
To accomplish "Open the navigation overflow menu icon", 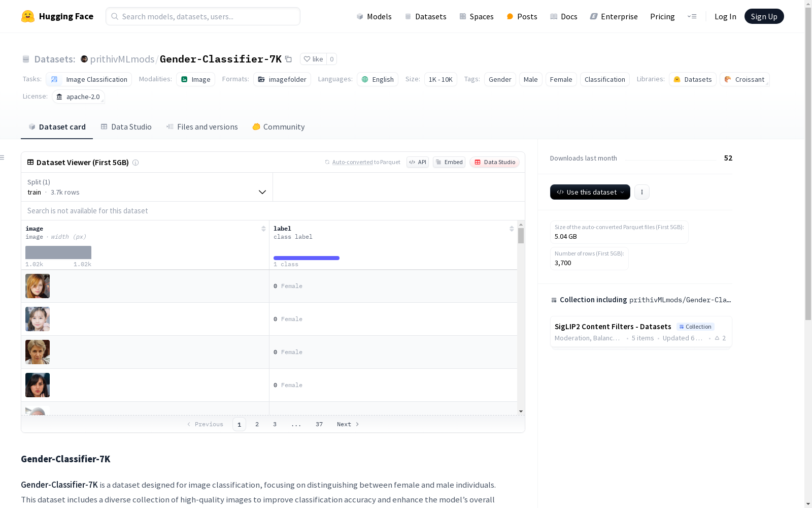I will tap(692, 16).
